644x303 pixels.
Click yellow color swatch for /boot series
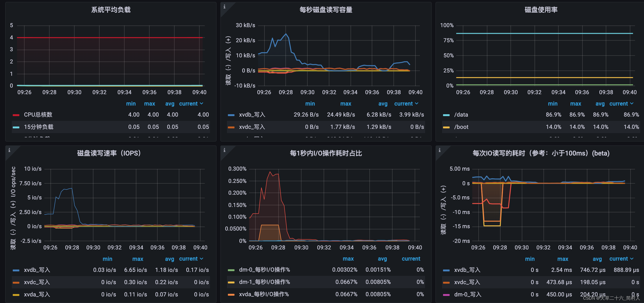click(x=446, y=127)
